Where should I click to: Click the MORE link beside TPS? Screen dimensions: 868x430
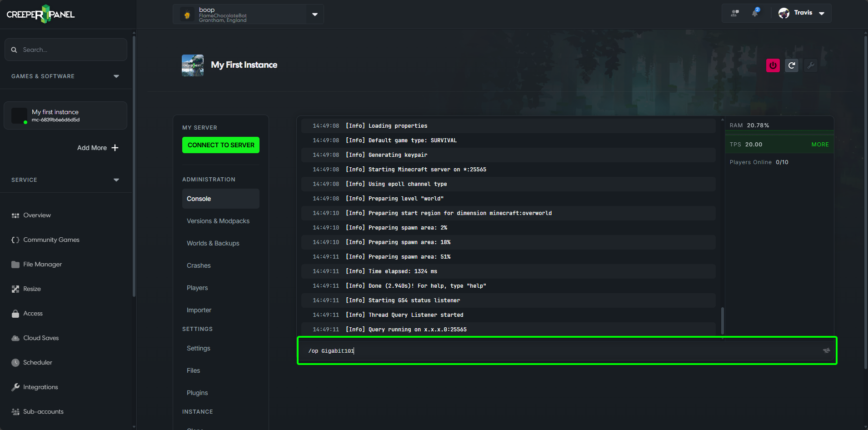(820, 144)
